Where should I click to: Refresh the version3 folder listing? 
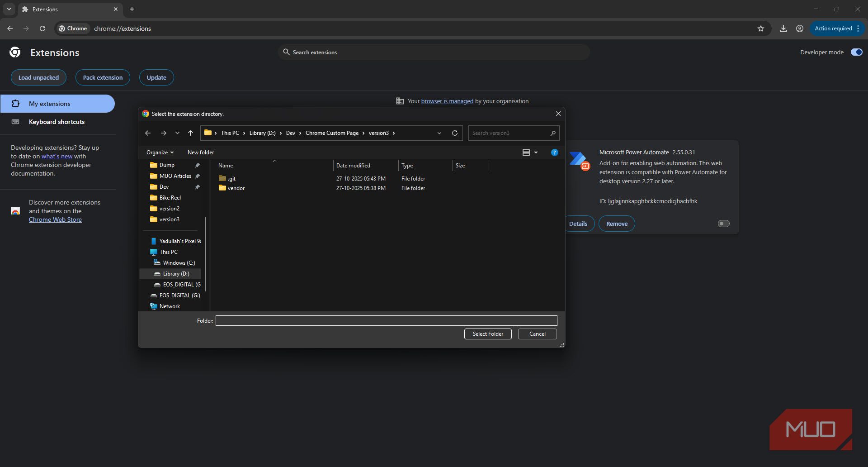(x=455, y=133)
